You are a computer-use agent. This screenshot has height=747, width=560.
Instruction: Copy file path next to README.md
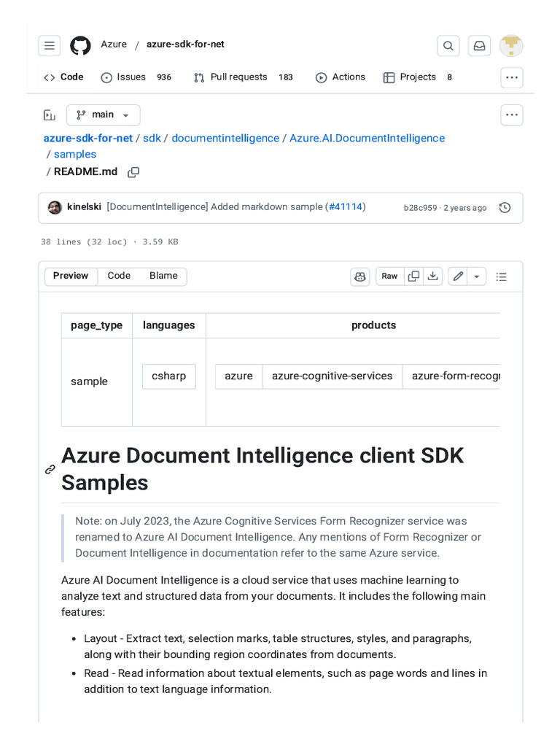[133, 172]
